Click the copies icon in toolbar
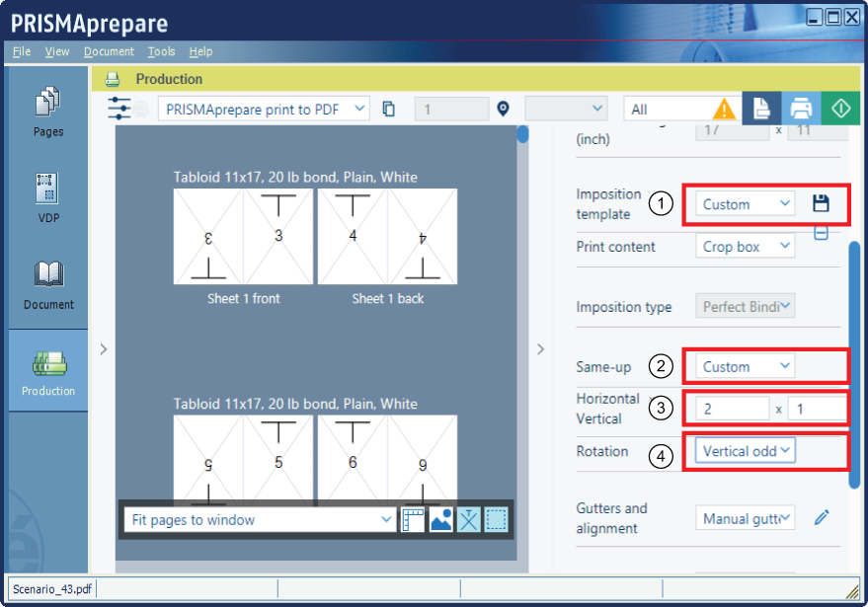Image resolution: width=868 pixels, height=607 pixels. point(389,109)
